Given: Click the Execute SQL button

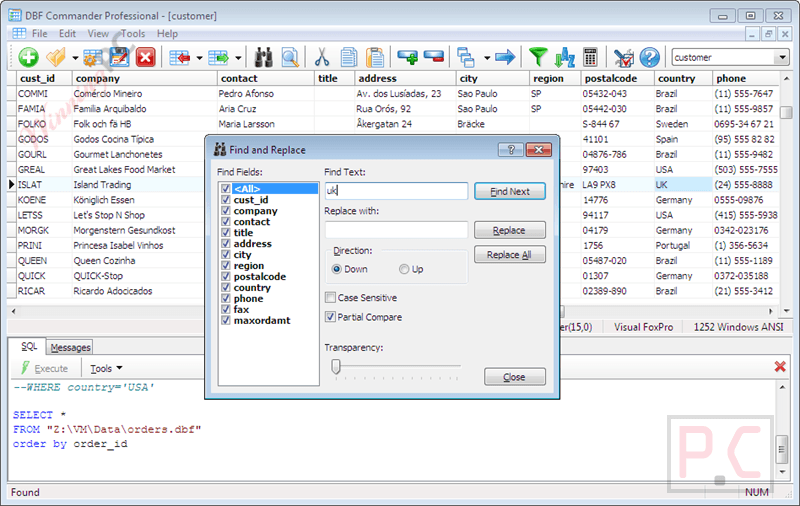Looking at the screenshot, I should [x=45, y=368].
